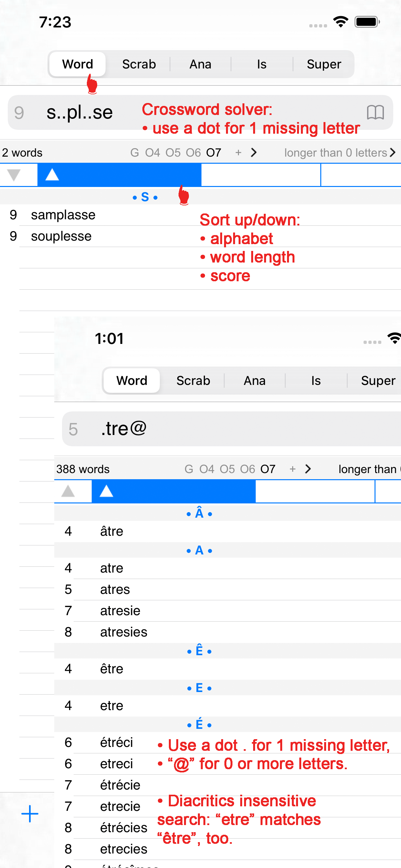Switch to the Ana tab

pyautogui.click(x=200, y=64)
